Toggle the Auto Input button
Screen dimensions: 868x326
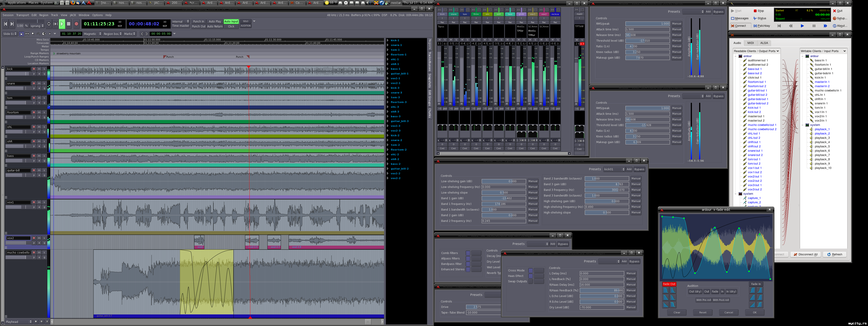click(x=231, y=21)
